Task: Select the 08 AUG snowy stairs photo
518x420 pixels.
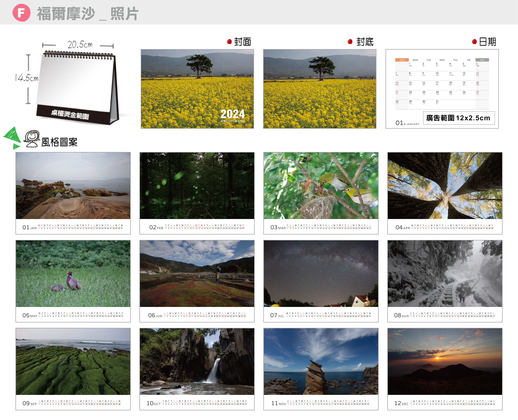Action: pos(445,273)
